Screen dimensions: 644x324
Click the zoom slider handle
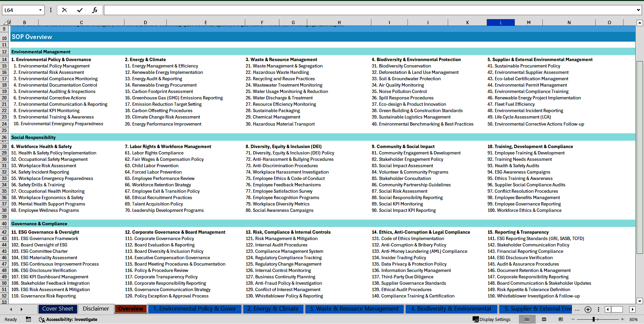click(x=593, y=319)
